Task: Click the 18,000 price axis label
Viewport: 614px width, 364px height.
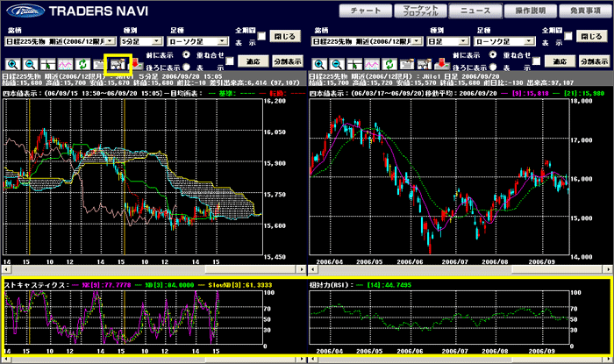Action: (x=582, y=101)
